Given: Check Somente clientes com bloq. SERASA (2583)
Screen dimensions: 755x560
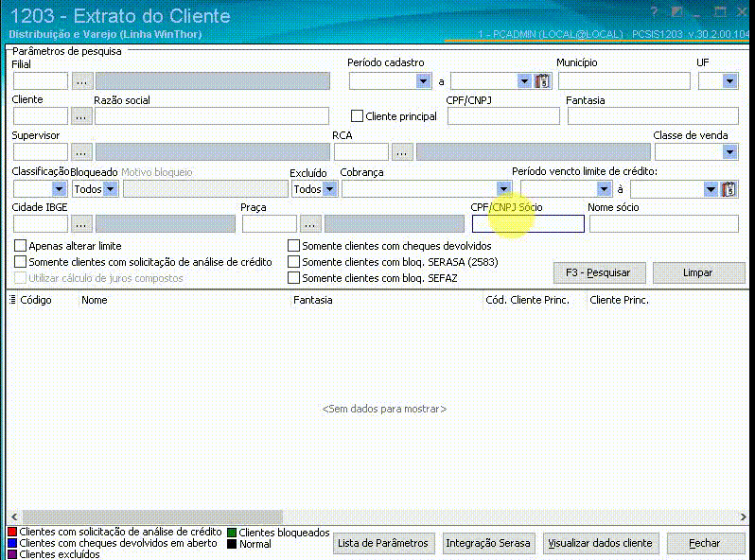Looking at the screenshot, I should tap(293, 262).
